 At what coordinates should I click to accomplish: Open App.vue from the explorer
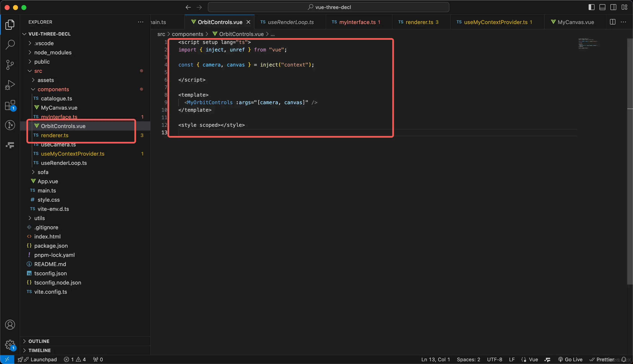[48, 181]
